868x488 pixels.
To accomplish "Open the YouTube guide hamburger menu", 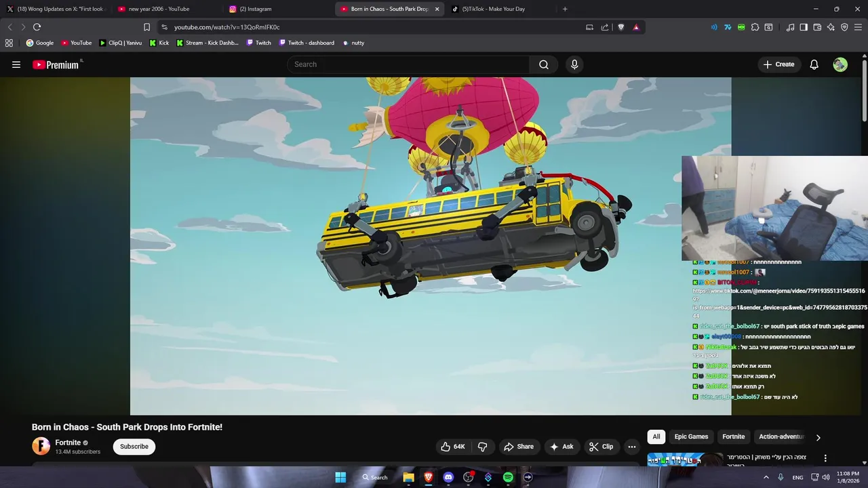I will pyautogui.click(x=16, y=64).
